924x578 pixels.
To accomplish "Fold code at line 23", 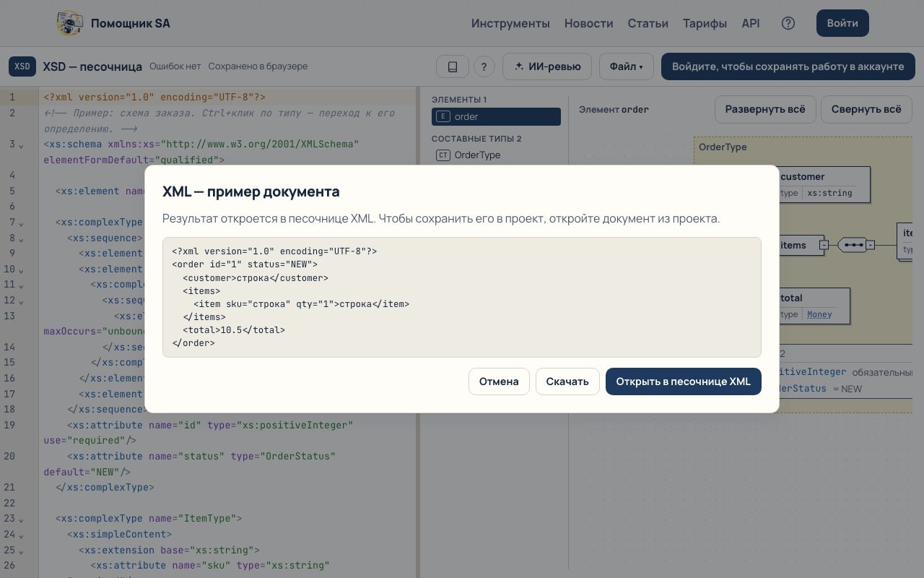I will 21,519.
